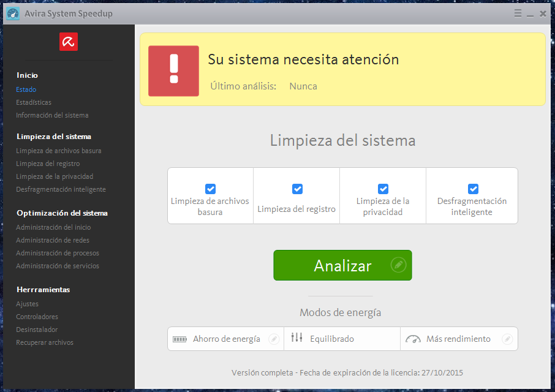Click the large 'Limpieza del sistema' heading
Screen dimensions: 555x392
click(342, 140)
